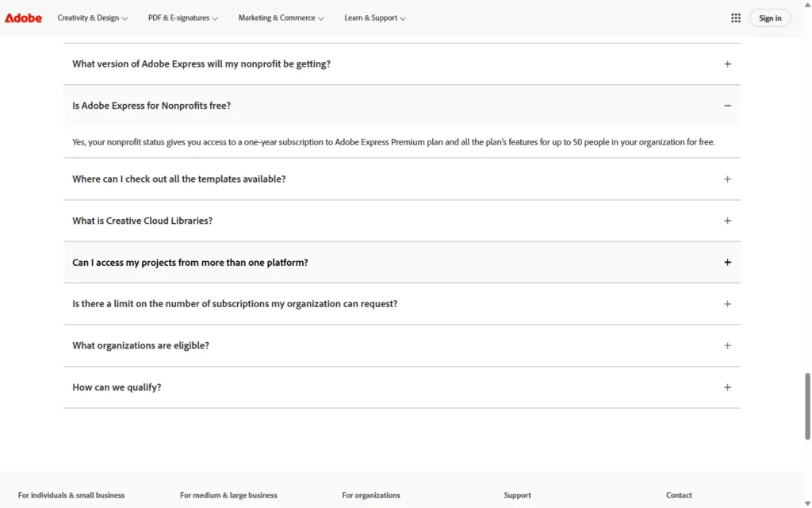Click plus icon beside 'more than one platform' question
Viewport: 812px width, 508px height.
(x=728, y=262)
